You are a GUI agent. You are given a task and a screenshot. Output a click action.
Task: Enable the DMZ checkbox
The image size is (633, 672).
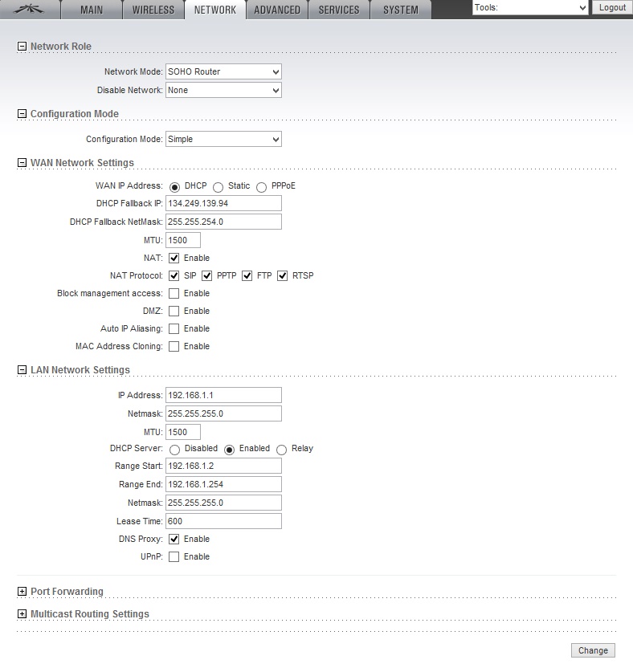tap(174, 312)
